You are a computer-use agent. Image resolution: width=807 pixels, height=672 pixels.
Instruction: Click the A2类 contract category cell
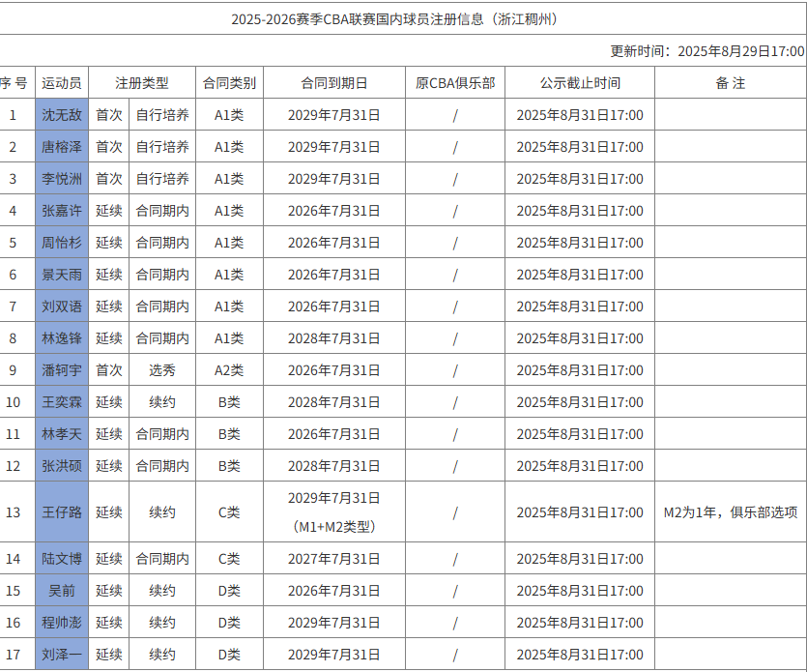pos(229,370)
